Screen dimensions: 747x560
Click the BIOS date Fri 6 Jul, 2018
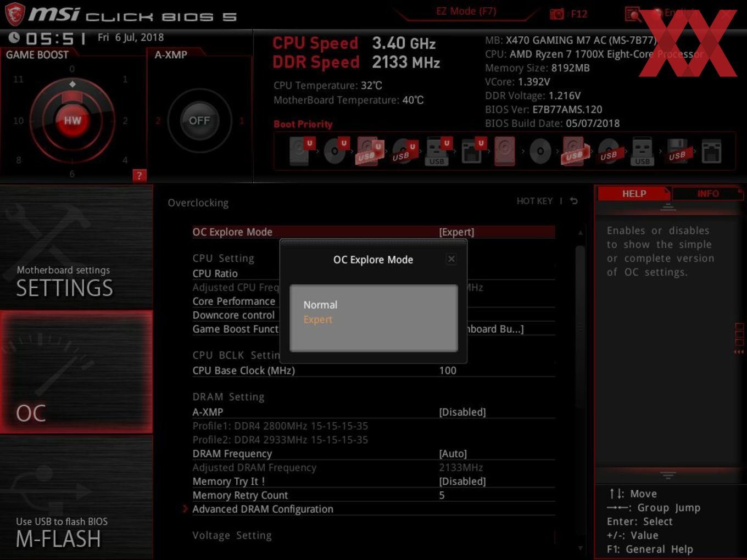[131, 37]
